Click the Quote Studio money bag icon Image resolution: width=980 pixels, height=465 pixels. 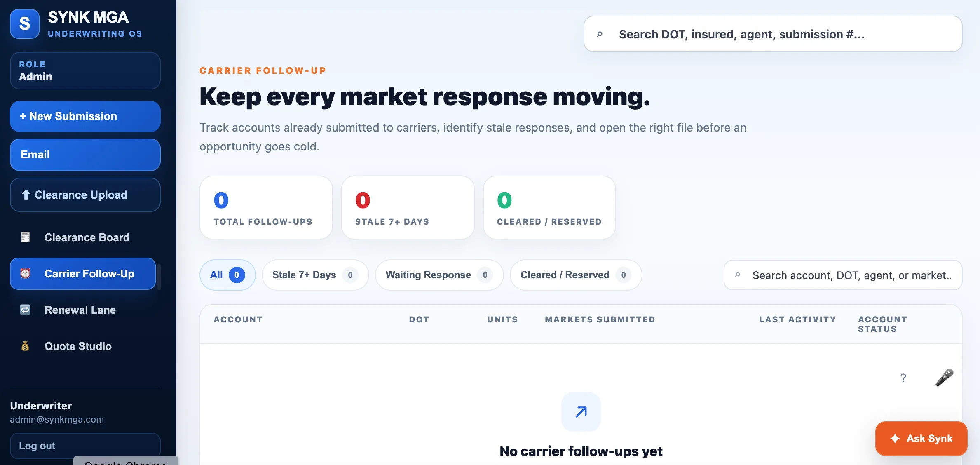[x=25, y=346]
